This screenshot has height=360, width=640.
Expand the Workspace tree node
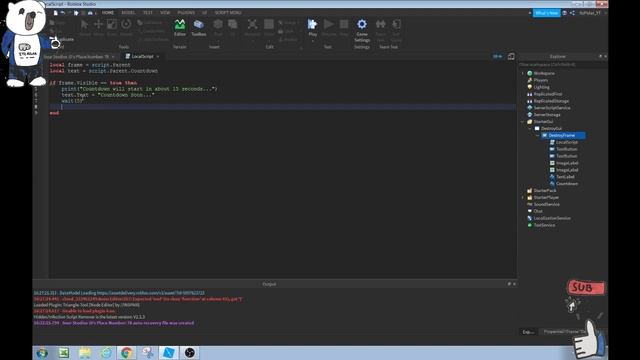point(523,73)
